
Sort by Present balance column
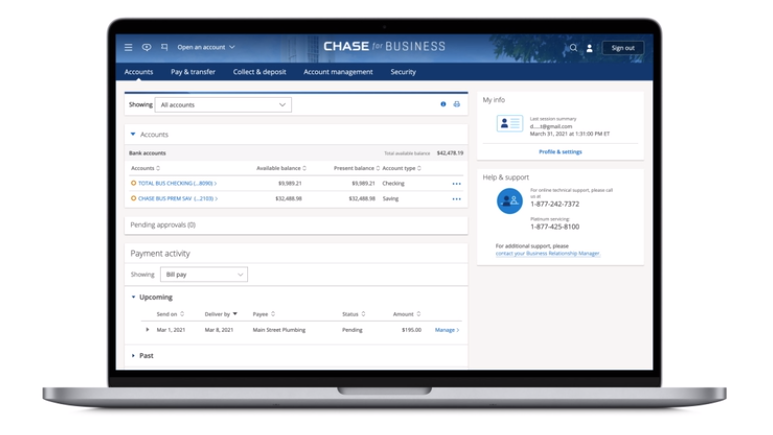[x=356, y=168]
